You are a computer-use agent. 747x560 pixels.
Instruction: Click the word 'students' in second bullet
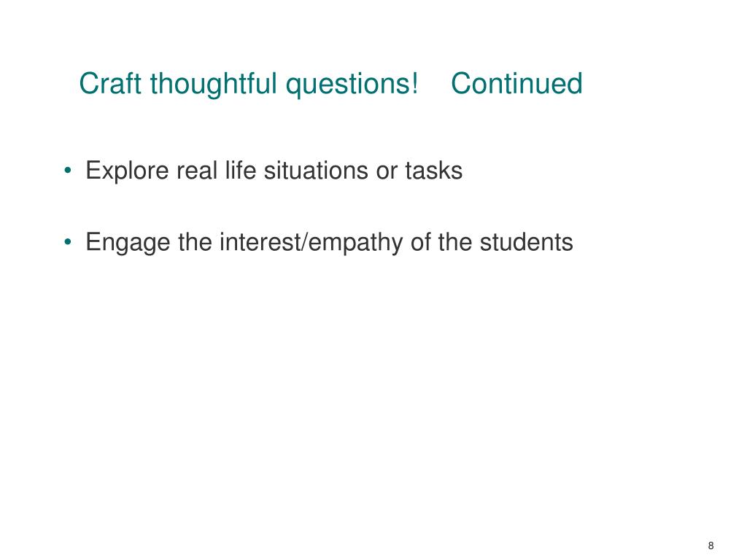point(526,241)
